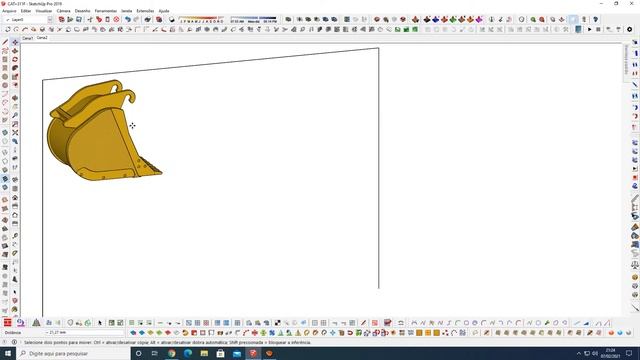
Task: Open the Task View button in the taskbar
Action: pos(155,353)
